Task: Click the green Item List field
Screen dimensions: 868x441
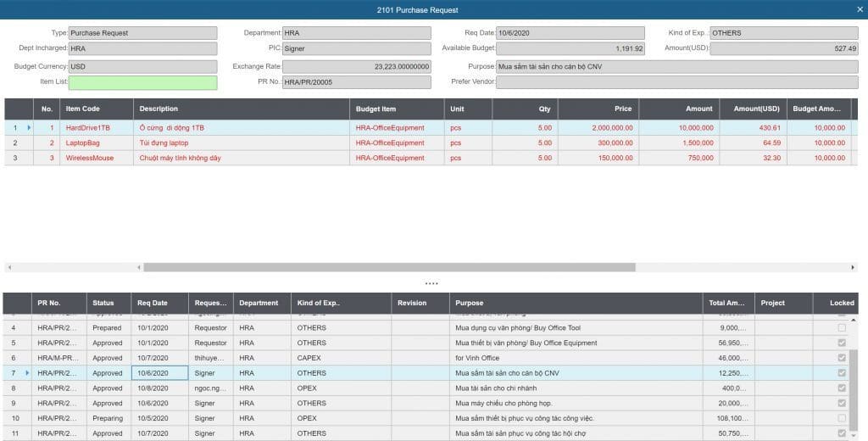Action: tap(142, 83)
